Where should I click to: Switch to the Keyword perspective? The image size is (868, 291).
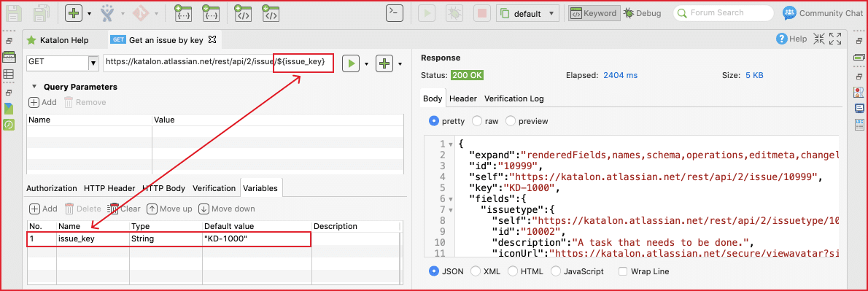(x=594, y=13)
